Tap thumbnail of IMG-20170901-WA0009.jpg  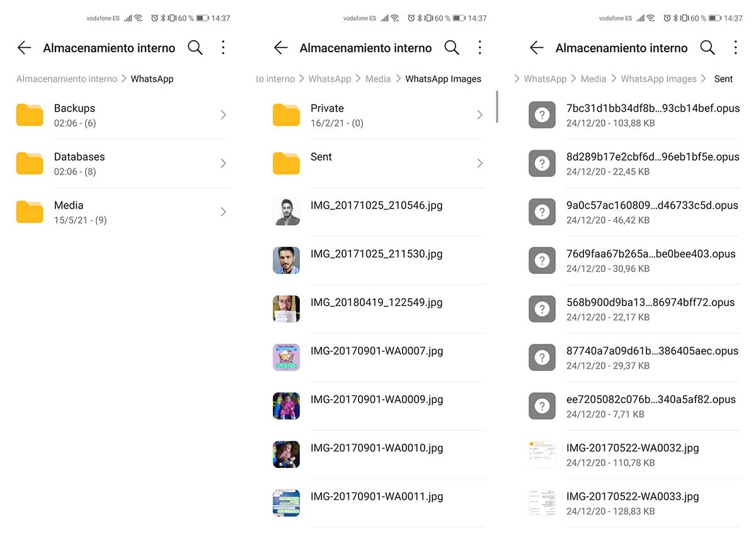point(286,406)
